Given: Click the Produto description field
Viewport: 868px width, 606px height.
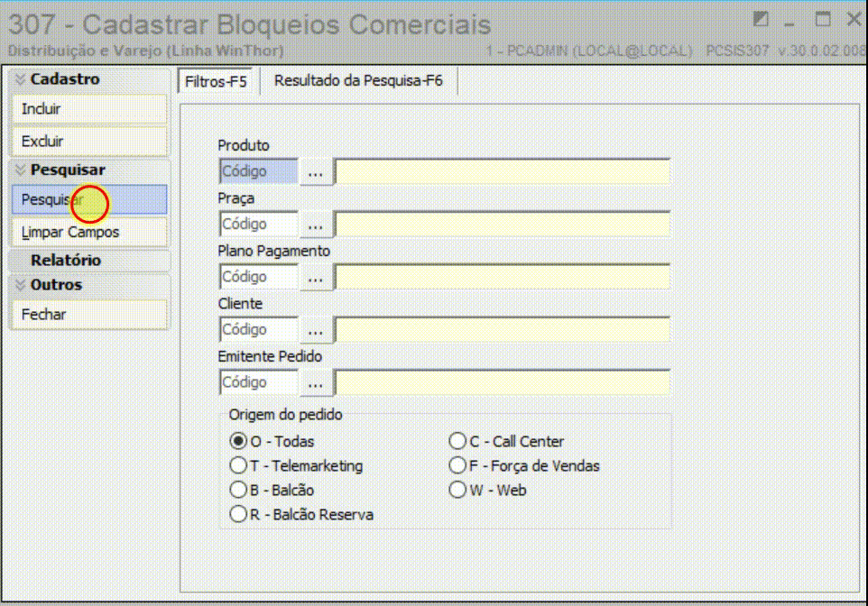Looking at the screenshot, I should pyautogui.click(x=503, y=171).
